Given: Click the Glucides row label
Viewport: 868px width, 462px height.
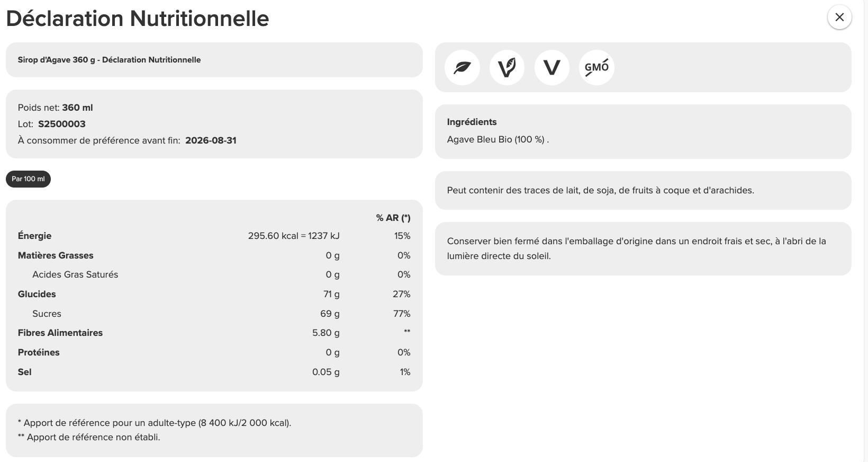Looking at the screenshot, I should pyautogui.click(x=37, y=294).
